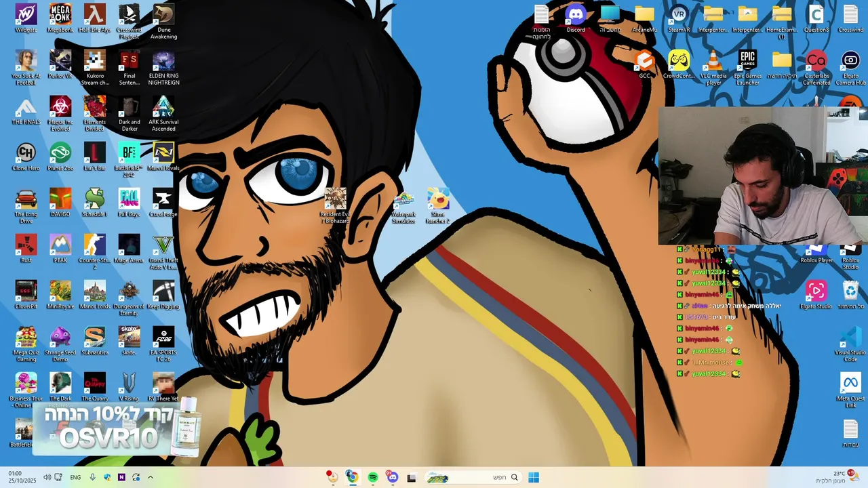Launch the Megabonk desktop icon

pos(60,18)
